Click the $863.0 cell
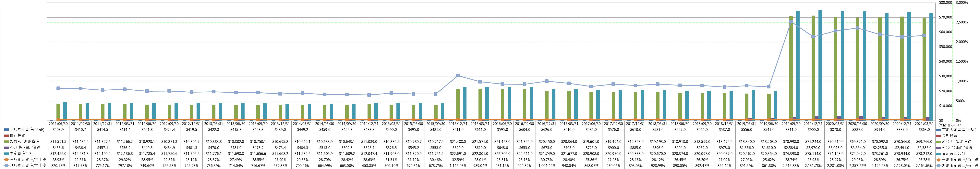 coord(925,129)
